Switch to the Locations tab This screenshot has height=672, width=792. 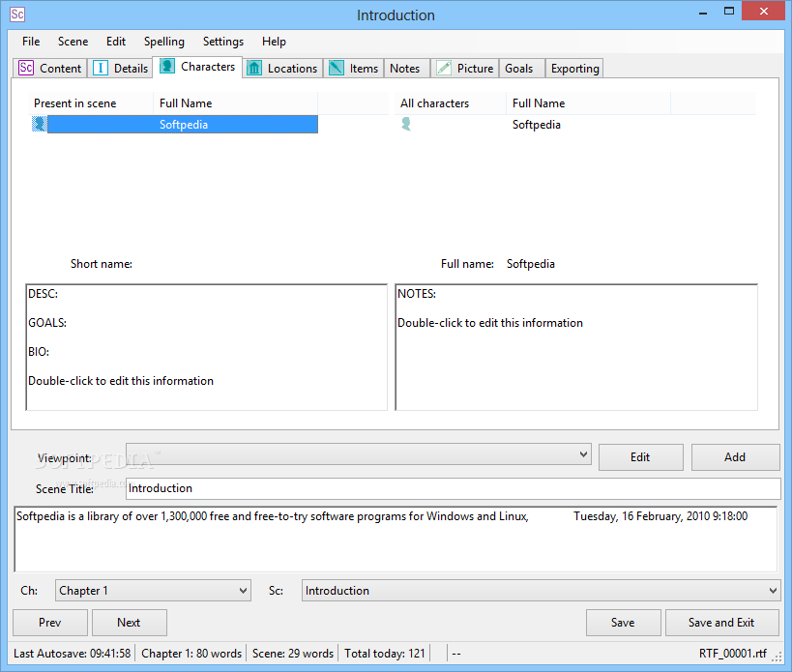(282, 68)
